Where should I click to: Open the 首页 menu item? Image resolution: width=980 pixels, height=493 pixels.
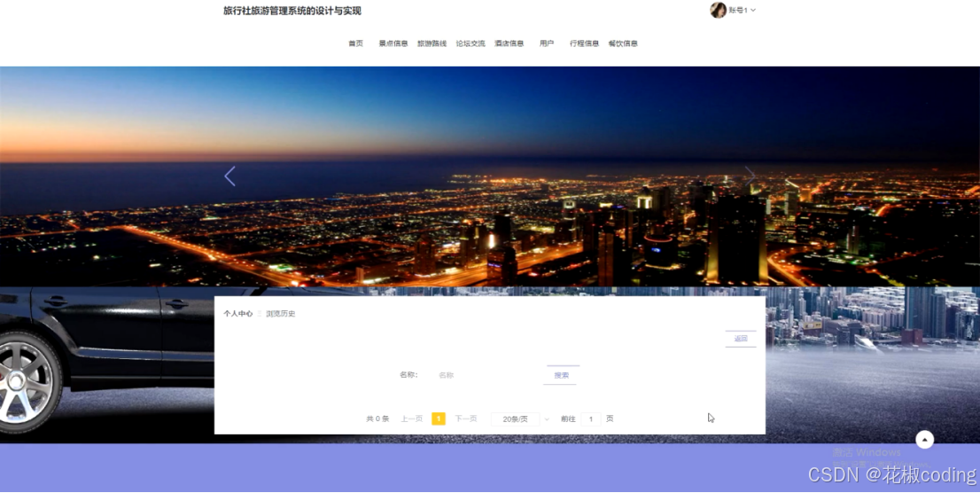pos(355,43)
